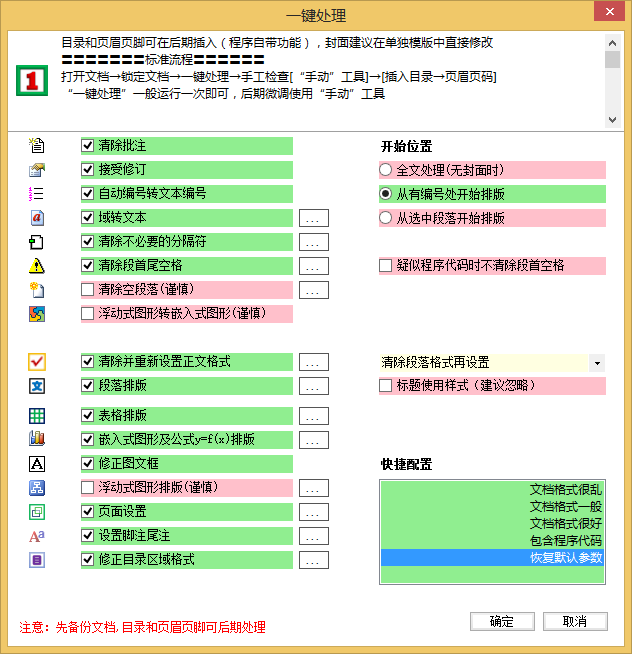Select 文档格式很乱 quick config
Viewport: 632px width, 654px height.
pos(492,490)
